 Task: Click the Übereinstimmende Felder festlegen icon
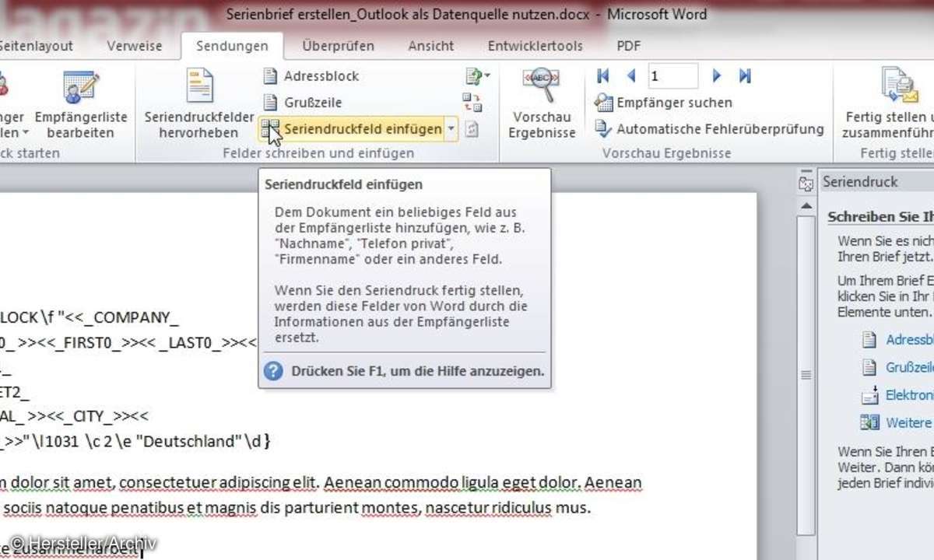point(472,102)
